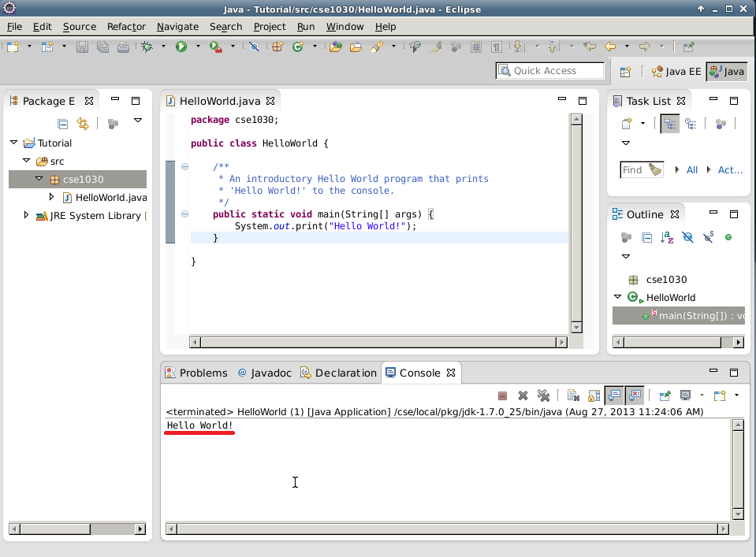Collapse the src folder node

[x=27, y=161]
